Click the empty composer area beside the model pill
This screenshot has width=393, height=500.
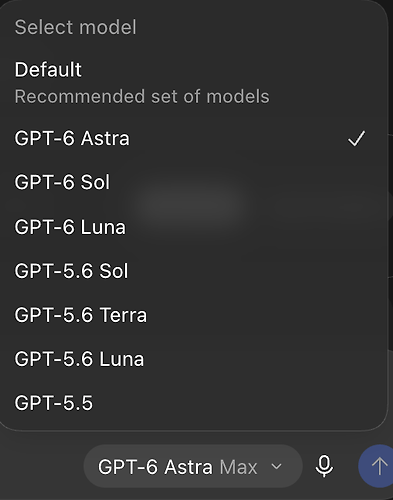pos(42,466)
